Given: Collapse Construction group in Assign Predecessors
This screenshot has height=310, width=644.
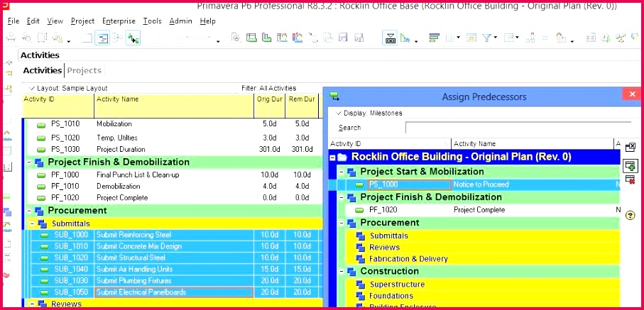Looking at the screenshot, I should tap(341, 271).
